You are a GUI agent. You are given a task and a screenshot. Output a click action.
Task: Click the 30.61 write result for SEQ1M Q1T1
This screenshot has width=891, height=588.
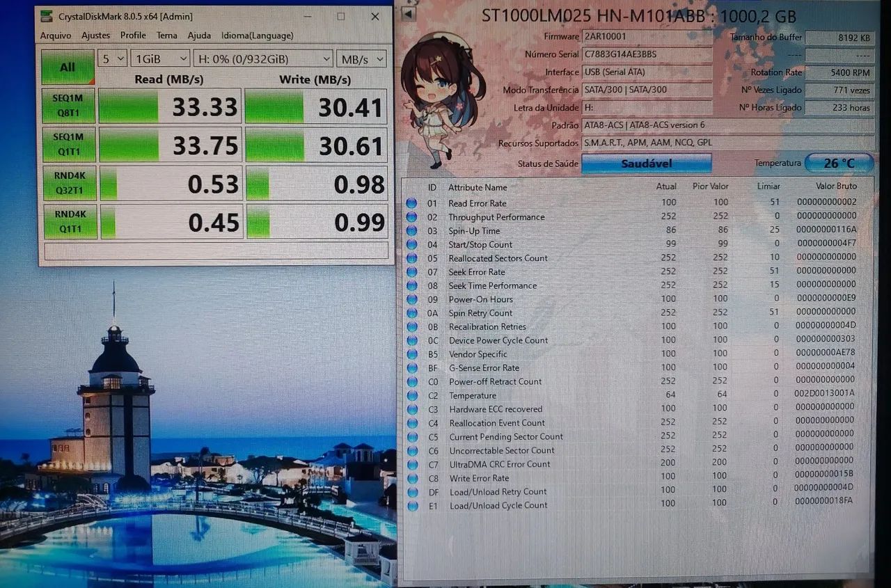tap(316, 145)
